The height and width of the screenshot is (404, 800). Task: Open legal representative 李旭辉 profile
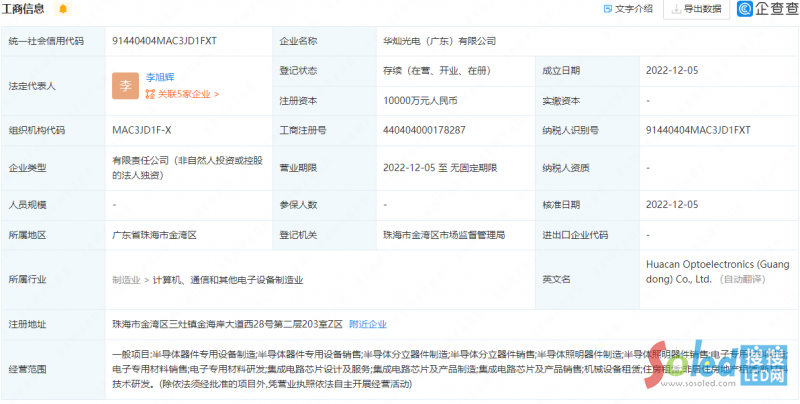coord(160,76)
